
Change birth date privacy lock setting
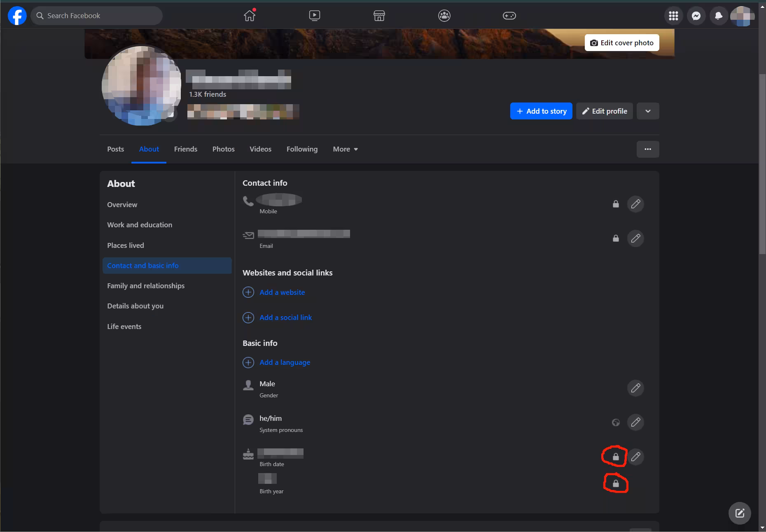(x=616, y=457)
